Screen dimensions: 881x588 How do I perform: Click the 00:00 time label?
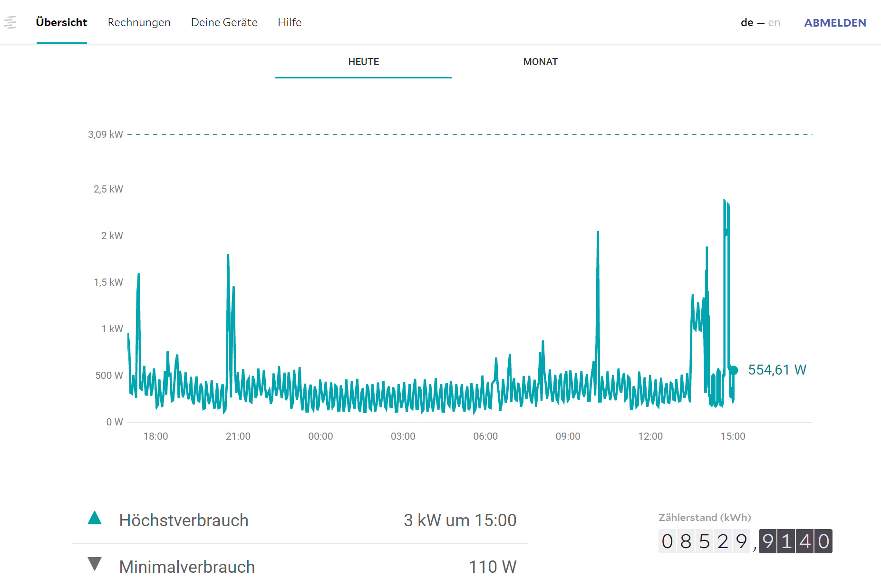click(321, 436)
